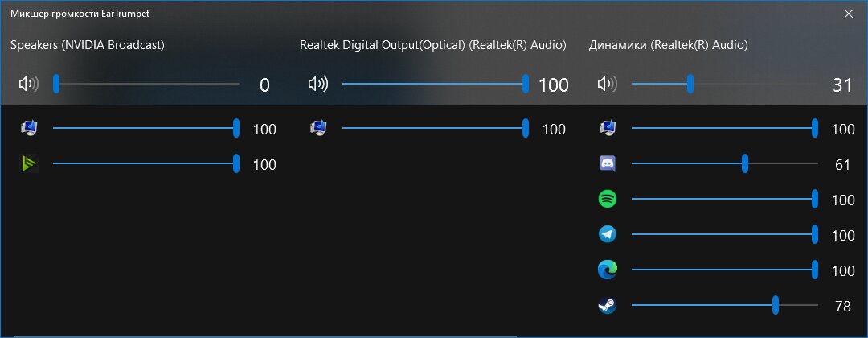Click the Spotify app icon
Image resolution: width=868 pixels, height=338 pixels.
tap(608, 199)
